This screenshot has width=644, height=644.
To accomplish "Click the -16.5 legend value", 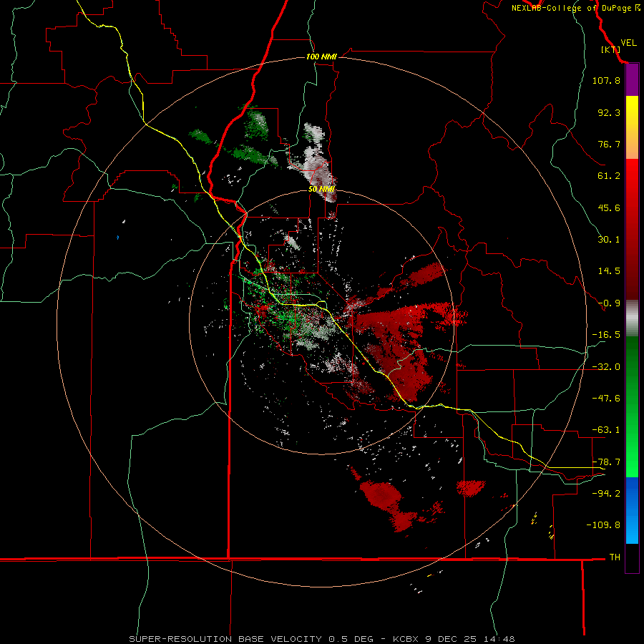I will click(x=606, y=335).
